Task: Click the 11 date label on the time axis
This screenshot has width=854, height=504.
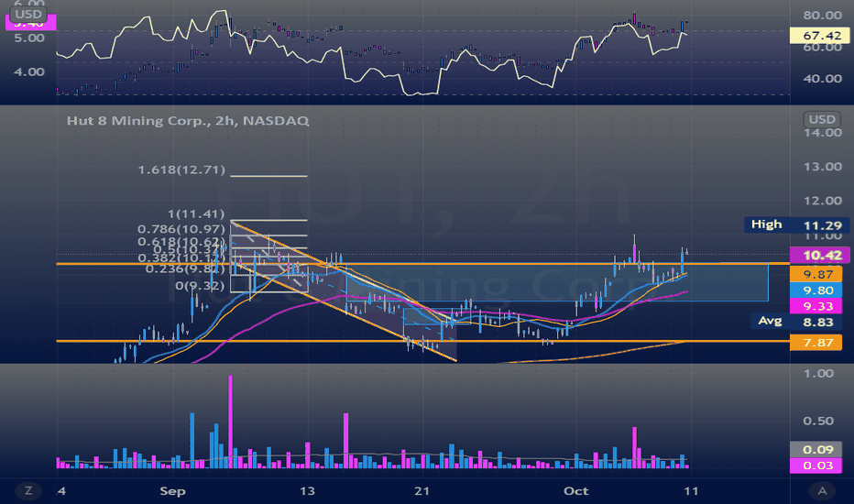Action: (x=691, y=491)
